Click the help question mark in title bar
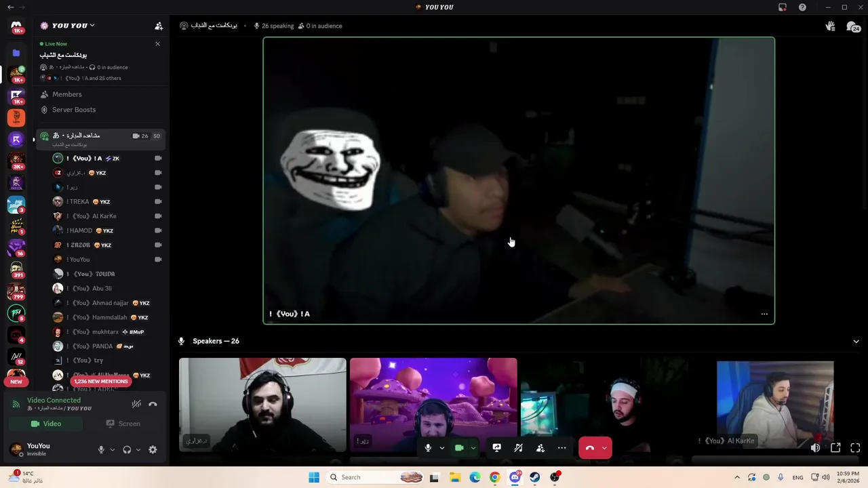The width and height of the screenshot is (868, 488). [803, 7]
